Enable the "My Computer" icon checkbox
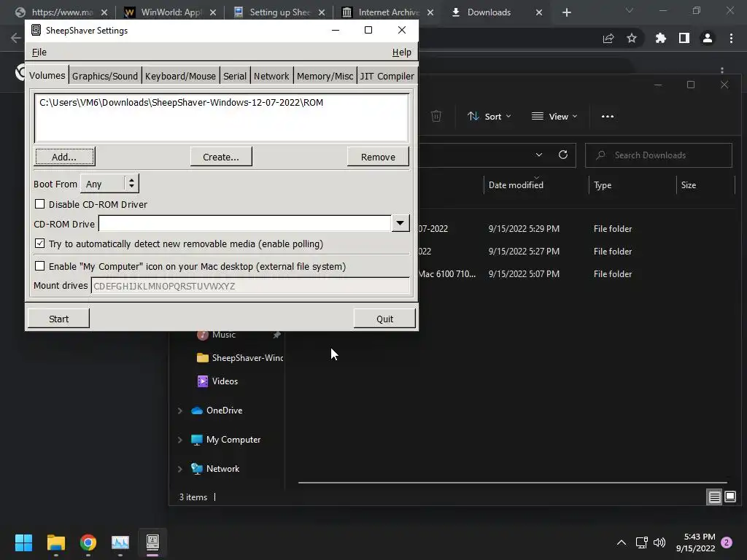Image resolution: width=747 pixels, height=560 pixels. [x=40, y=266]
